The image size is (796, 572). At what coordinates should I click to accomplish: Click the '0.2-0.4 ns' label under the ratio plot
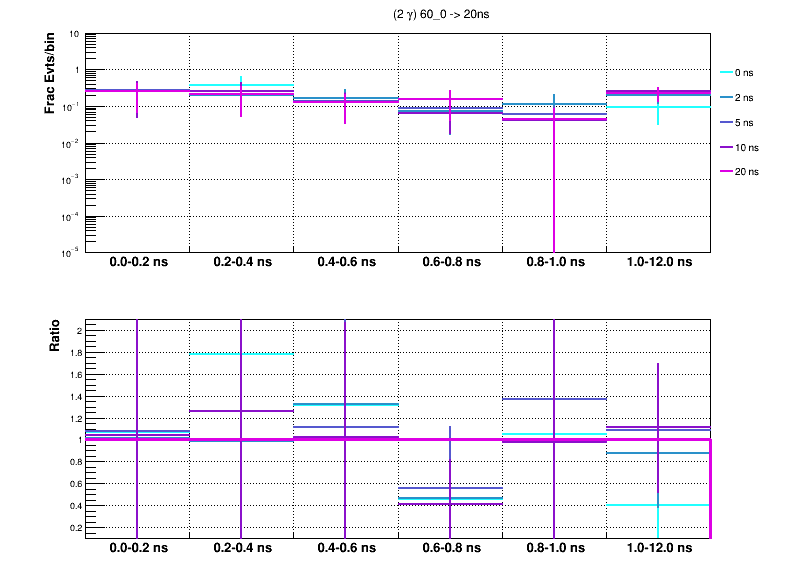(242, 549)
